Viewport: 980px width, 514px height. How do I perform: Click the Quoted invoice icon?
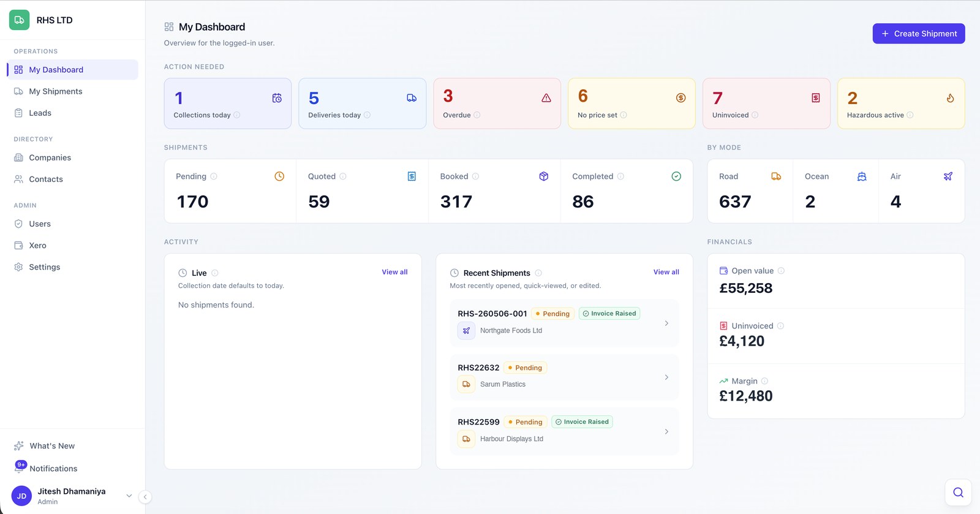point(412,176)
